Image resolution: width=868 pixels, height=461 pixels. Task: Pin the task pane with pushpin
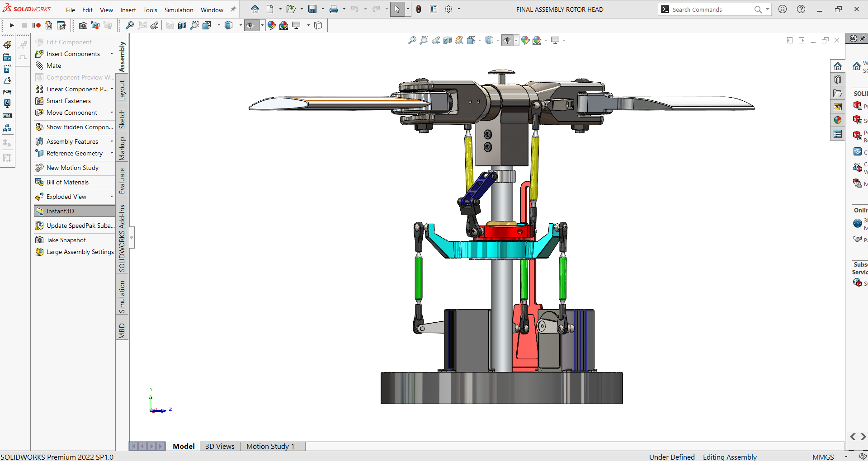click(863, 38)
